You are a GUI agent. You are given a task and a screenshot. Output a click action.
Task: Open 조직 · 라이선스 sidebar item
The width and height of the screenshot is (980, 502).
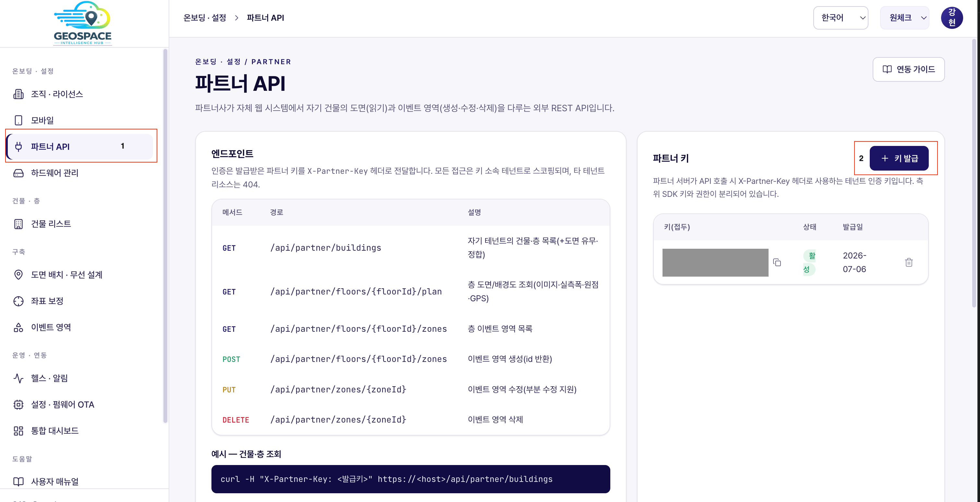coord(80,94)
